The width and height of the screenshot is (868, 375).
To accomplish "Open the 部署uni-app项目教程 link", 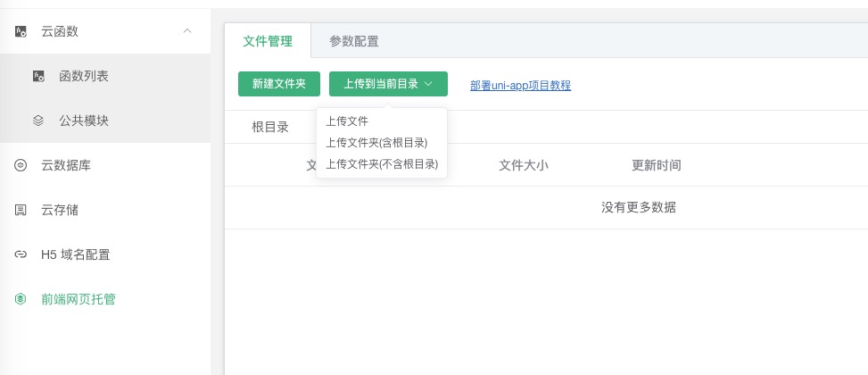I will click(x=520, y=86).
